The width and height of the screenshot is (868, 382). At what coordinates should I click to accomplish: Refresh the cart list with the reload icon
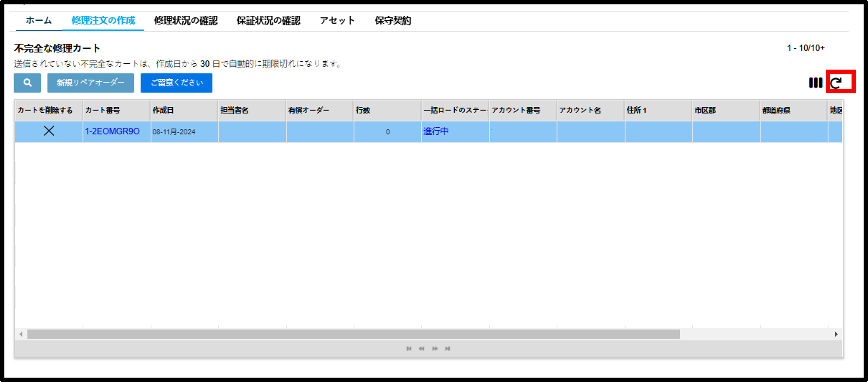[836, 83]
